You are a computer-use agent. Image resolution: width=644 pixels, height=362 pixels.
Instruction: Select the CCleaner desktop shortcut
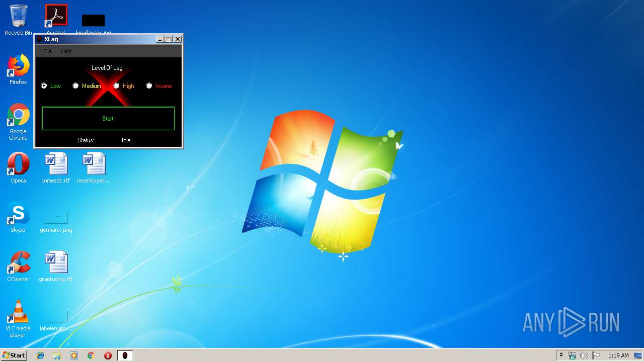coord(18,266)
